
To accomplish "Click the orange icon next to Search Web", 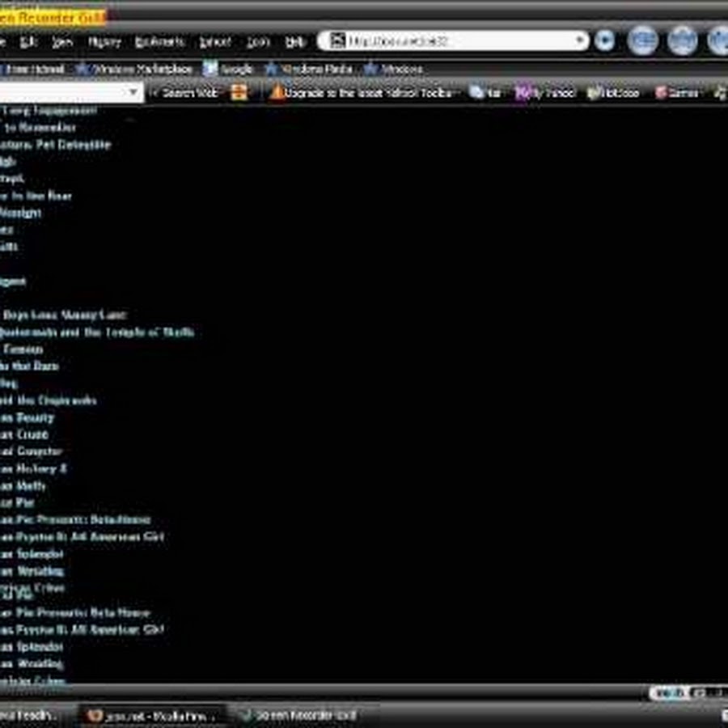I will 239,93.
